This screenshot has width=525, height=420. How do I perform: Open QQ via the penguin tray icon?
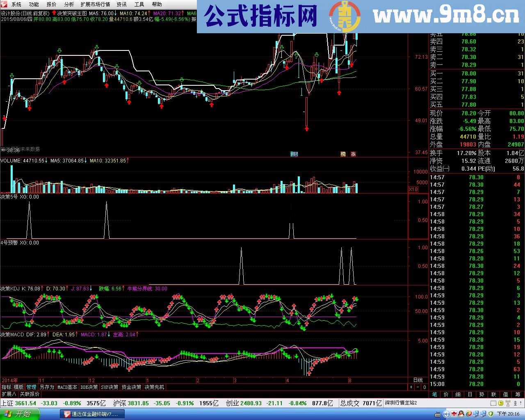click(461, 414)
